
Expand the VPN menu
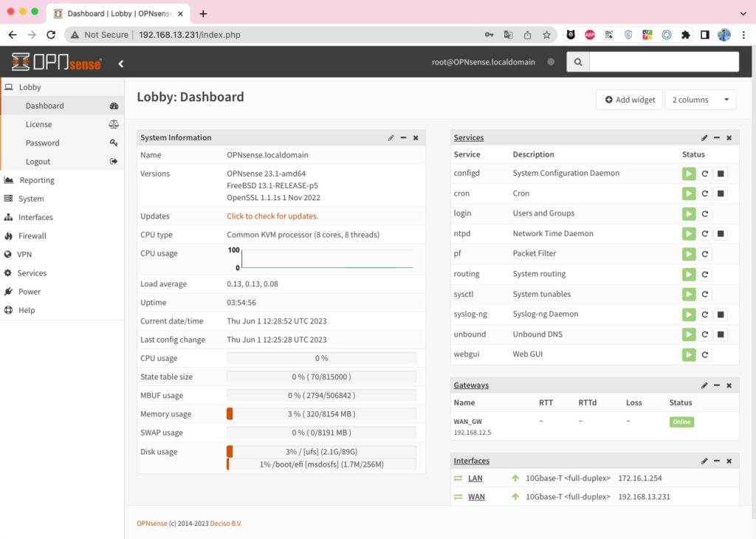coord(62,255)
